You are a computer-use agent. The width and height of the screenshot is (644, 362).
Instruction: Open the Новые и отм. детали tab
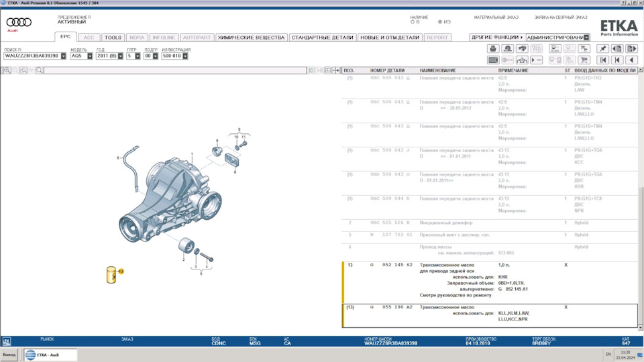(x=390, y=38)
